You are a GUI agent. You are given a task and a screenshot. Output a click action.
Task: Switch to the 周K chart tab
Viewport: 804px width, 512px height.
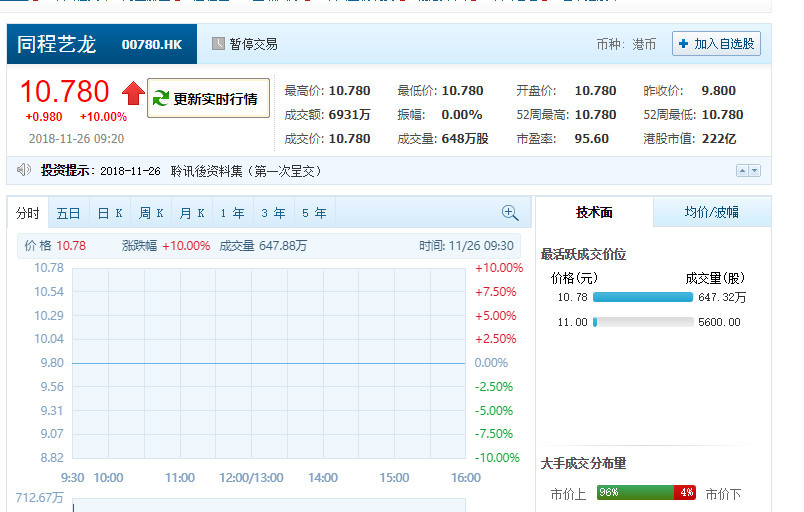coord(151,213)
